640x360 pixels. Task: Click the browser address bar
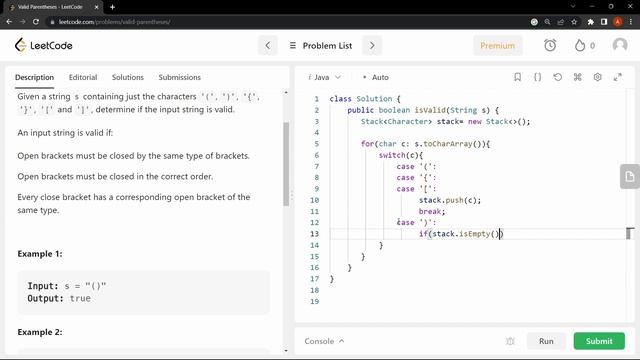(x=286, y=22)
